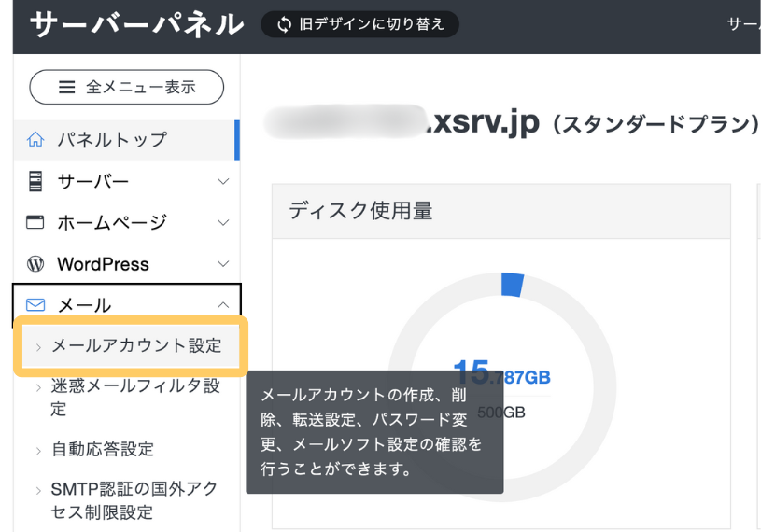Screen dimensions: 775x532
Task: Click the browser window icon beside ホームページ
Action: (35, 222)
